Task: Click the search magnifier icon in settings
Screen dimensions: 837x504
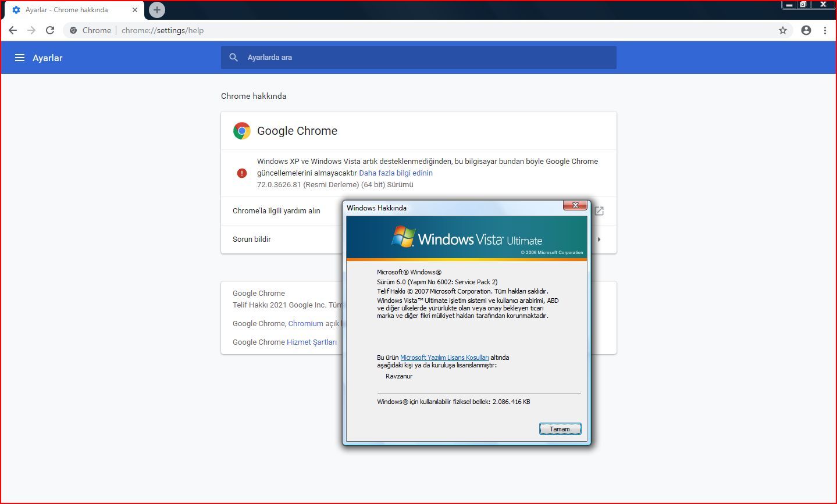Action: click(x=234, y=58)
